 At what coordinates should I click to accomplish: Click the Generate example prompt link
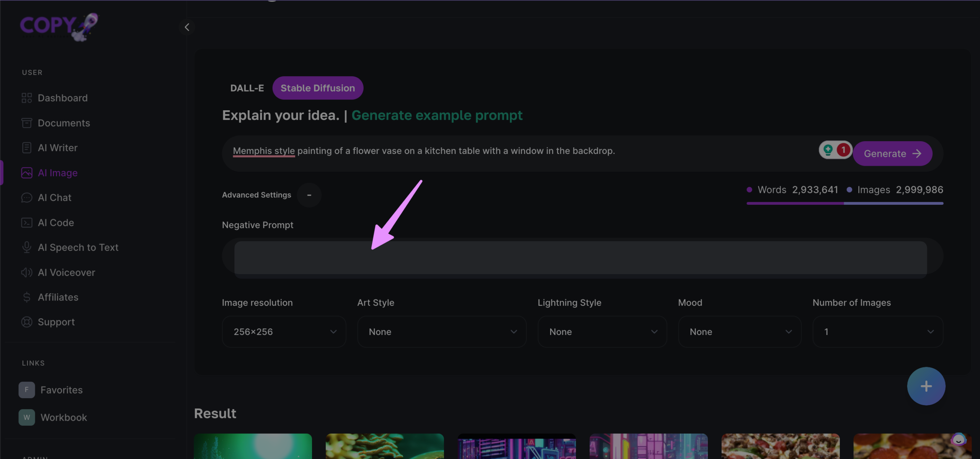tap(437, 115)
